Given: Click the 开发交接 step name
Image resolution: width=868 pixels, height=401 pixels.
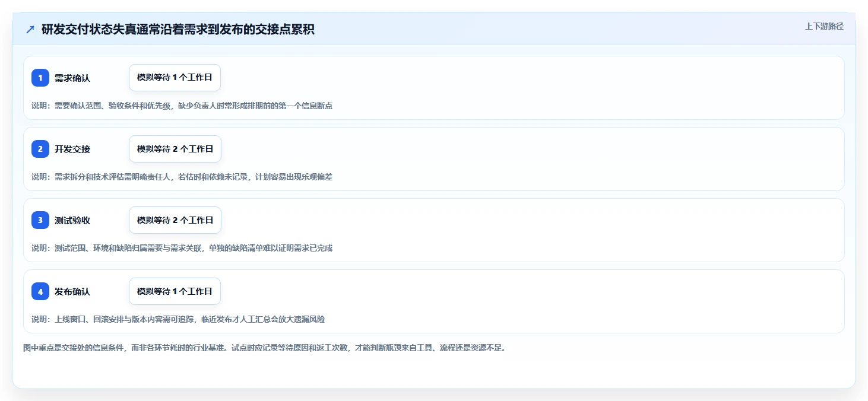Looking at the screenshot, I should click(x=72, y=149).
